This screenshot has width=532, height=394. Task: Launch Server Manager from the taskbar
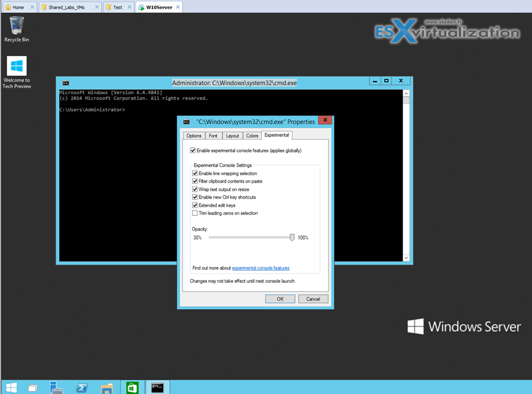56,387
